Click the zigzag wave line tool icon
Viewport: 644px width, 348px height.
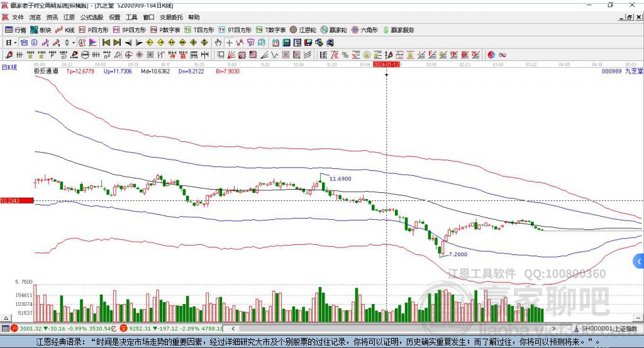[x=275, y=55]
